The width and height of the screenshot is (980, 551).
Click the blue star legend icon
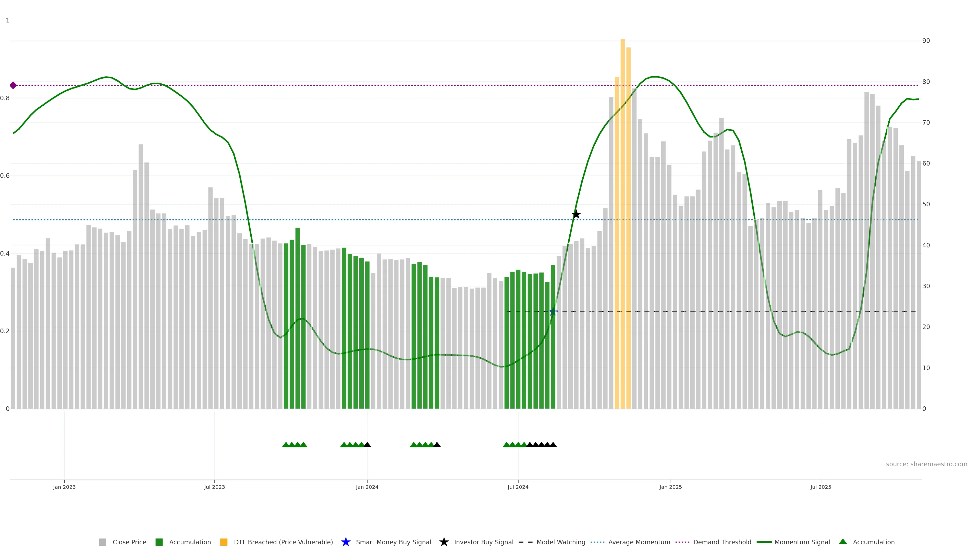346,542
